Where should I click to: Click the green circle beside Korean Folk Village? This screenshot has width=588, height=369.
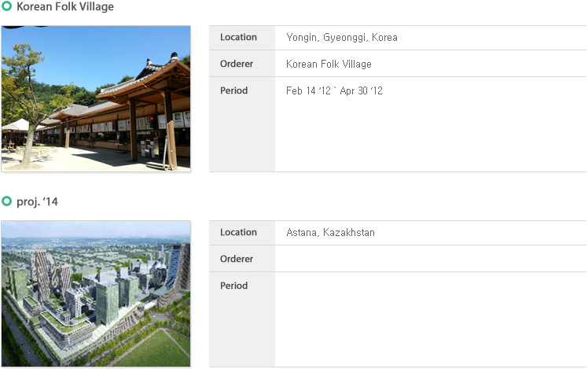[7, 6]
